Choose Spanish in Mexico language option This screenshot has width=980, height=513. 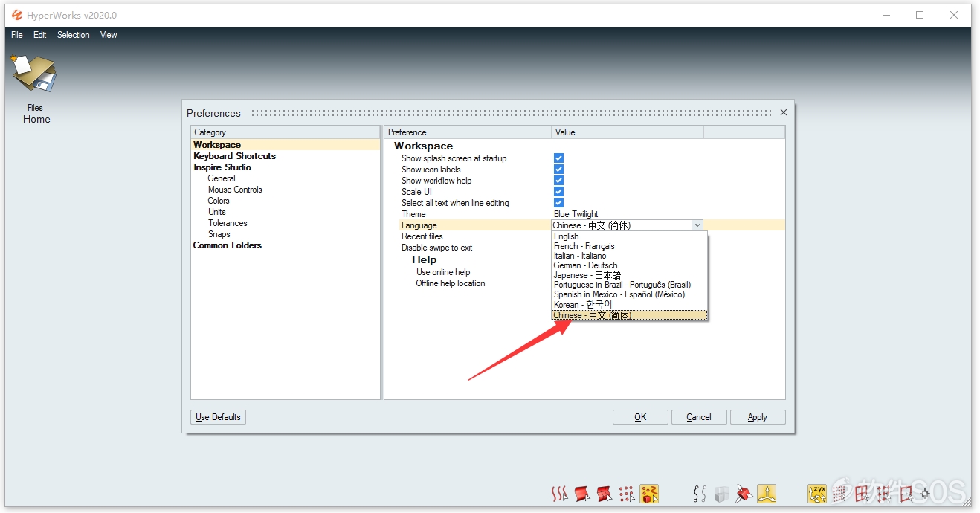pyautogui.click(x=629, y=294)
